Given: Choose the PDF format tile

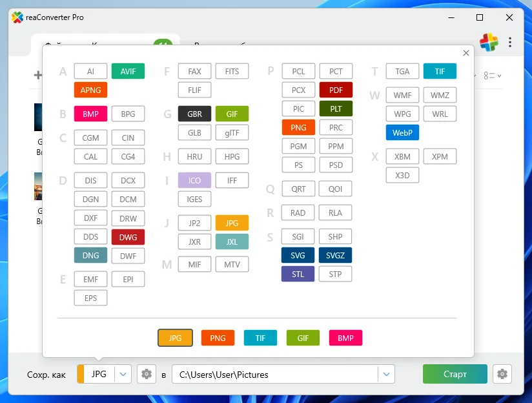Looking at the screenshot, I should [x=336, y=90].
